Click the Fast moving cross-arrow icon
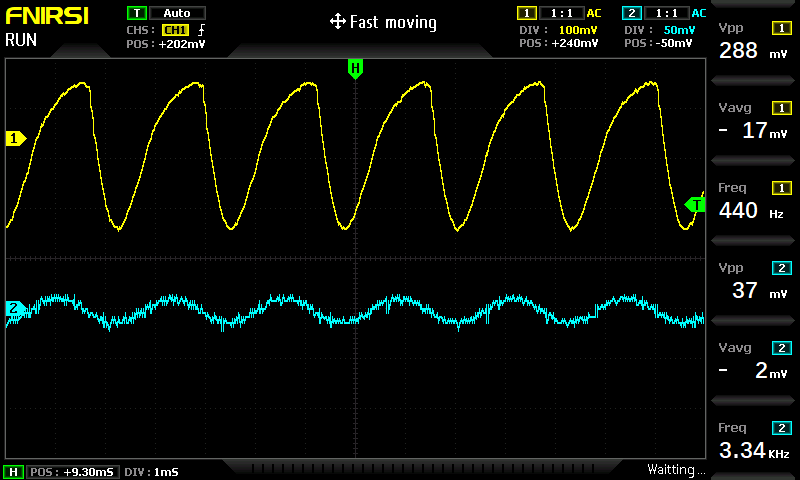Viewport: 800px width, 480px height. tap(338, 22)
